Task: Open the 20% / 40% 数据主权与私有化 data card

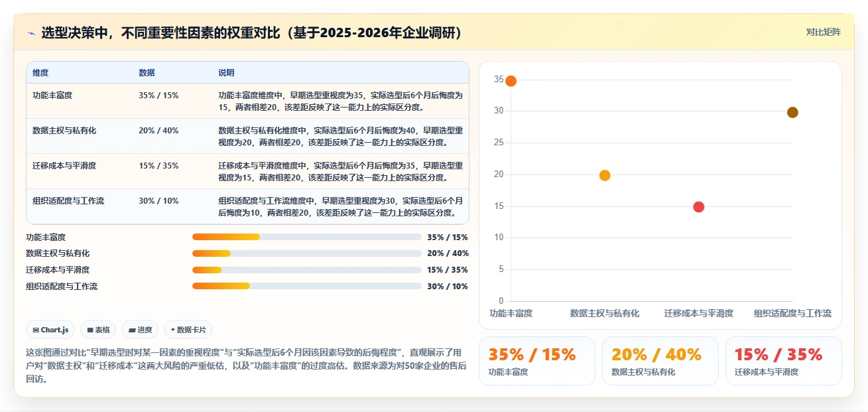Action: click(x=660, y=361)
